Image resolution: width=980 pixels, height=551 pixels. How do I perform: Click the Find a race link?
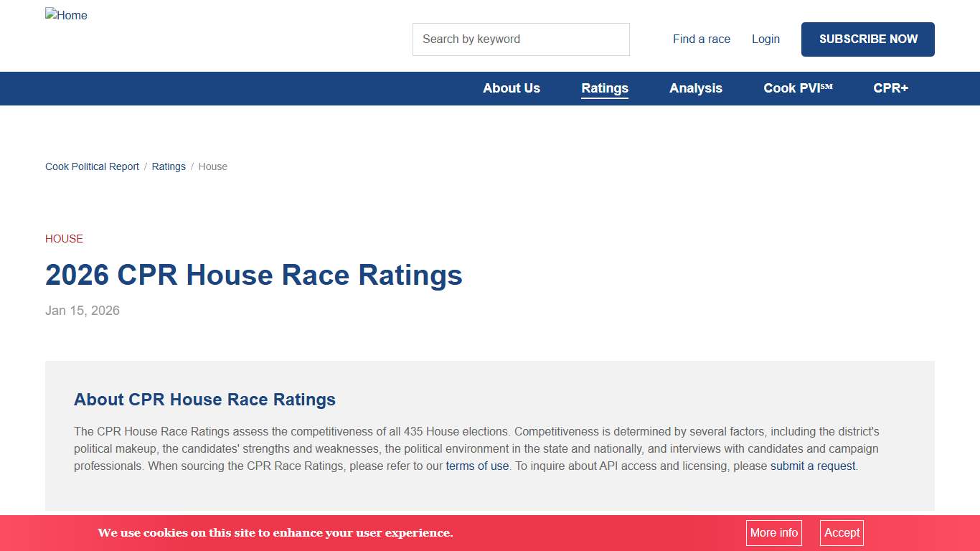point(701,39)
